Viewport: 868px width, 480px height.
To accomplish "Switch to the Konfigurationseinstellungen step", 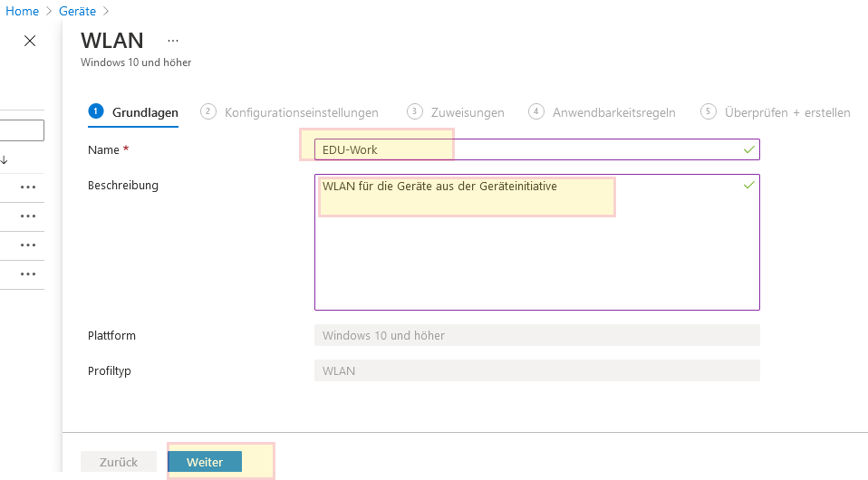I will coord(301,112).
